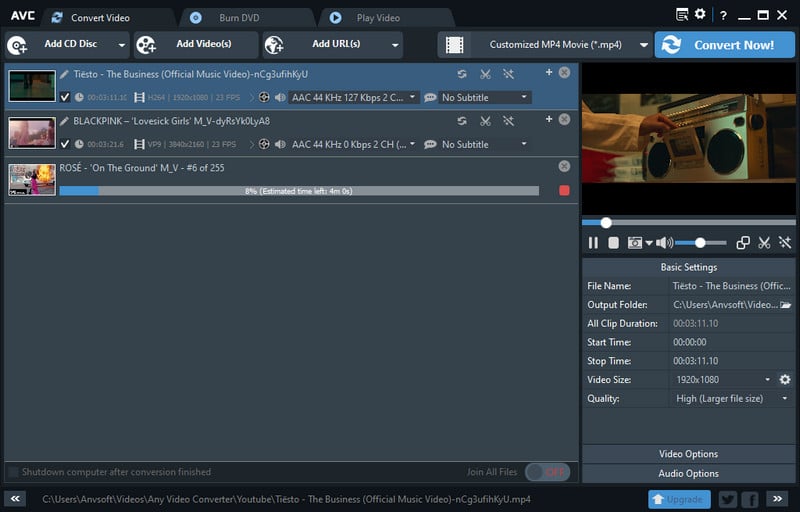Remove the BLACKPINK video from the list
Viewport: 800px width, 512px height.
tap(564, 119)
